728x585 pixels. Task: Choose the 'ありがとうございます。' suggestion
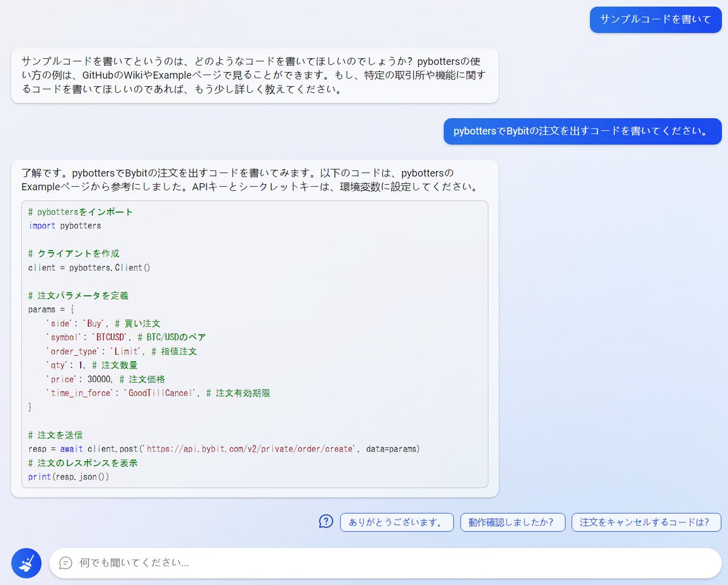397,522
